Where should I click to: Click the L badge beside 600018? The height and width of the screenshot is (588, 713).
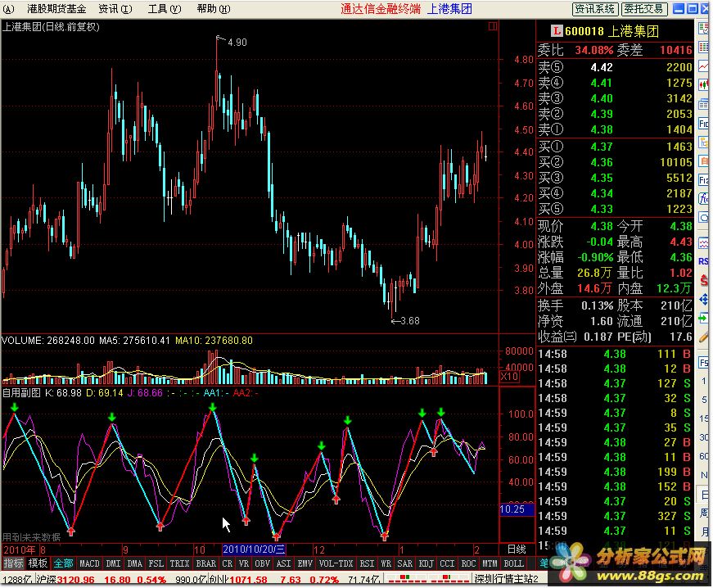click(557, 31)
